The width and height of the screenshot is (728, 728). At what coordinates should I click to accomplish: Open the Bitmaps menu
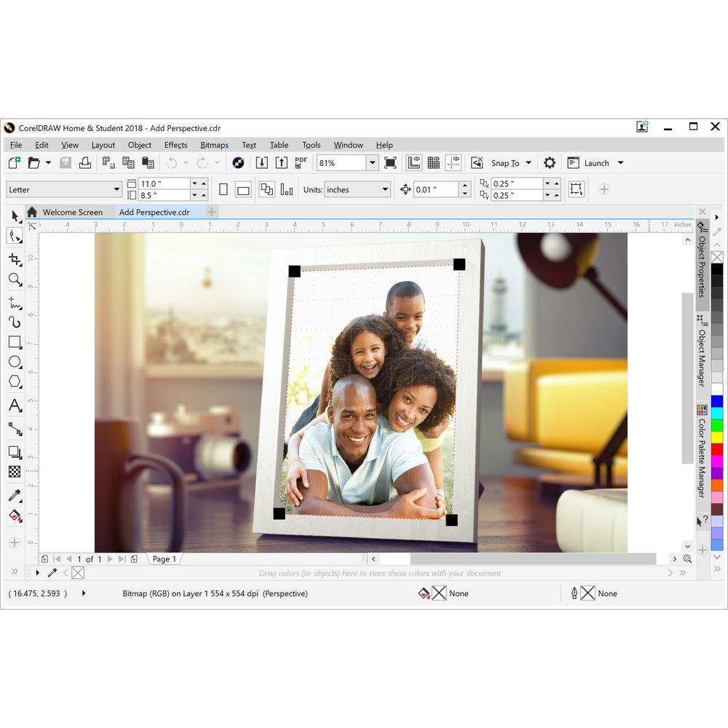click(x=214, y=145)
